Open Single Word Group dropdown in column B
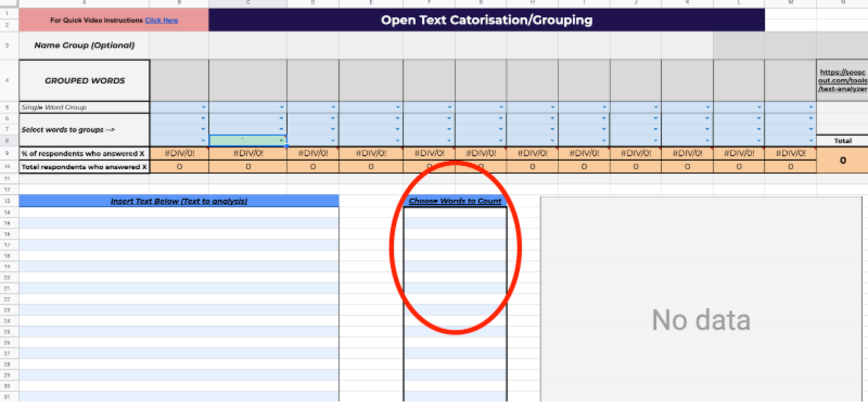Image resolution: width=868 pixels, height=402 pixels. click(x=203, y=107)
